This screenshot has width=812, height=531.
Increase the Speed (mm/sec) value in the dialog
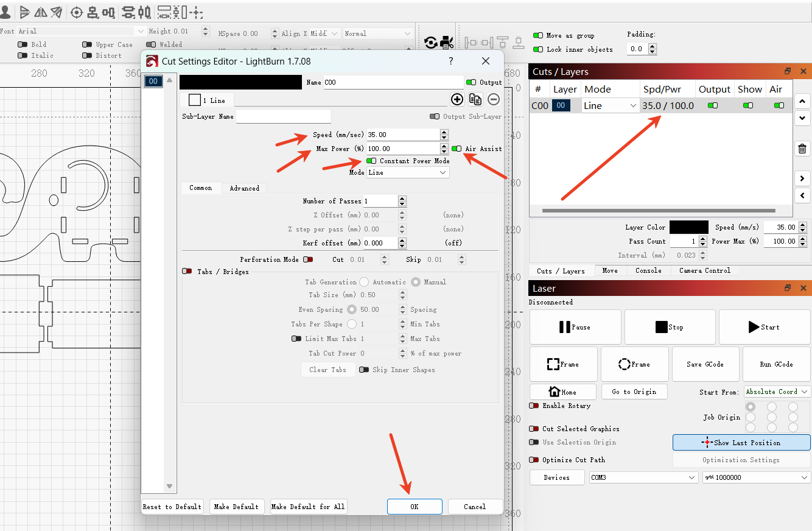pos(444,132)
